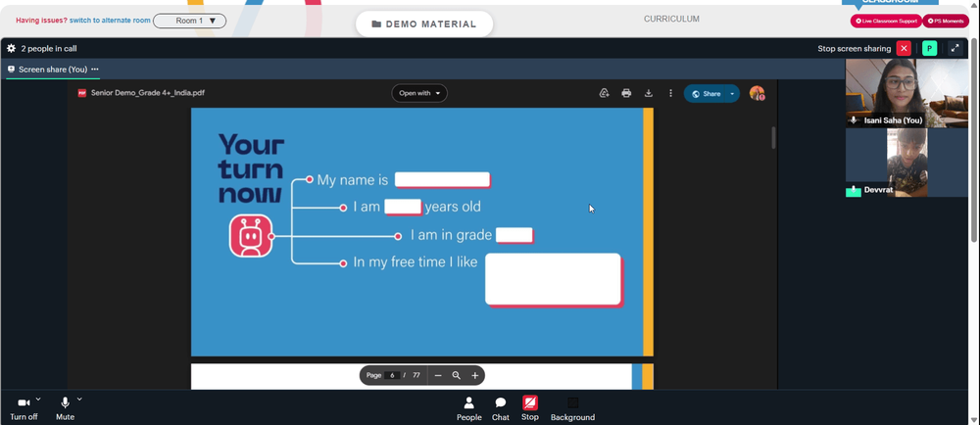This screenshot has height=425, width=980.
Task: Open call settings gear icon
Action: pos(11,48)
